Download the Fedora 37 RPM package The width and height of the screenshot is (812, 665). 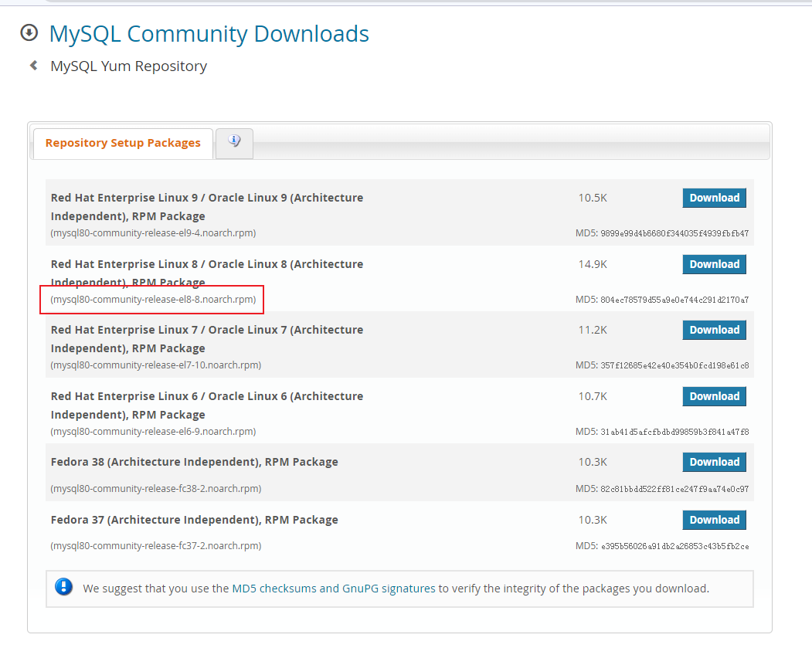[714, 520]
